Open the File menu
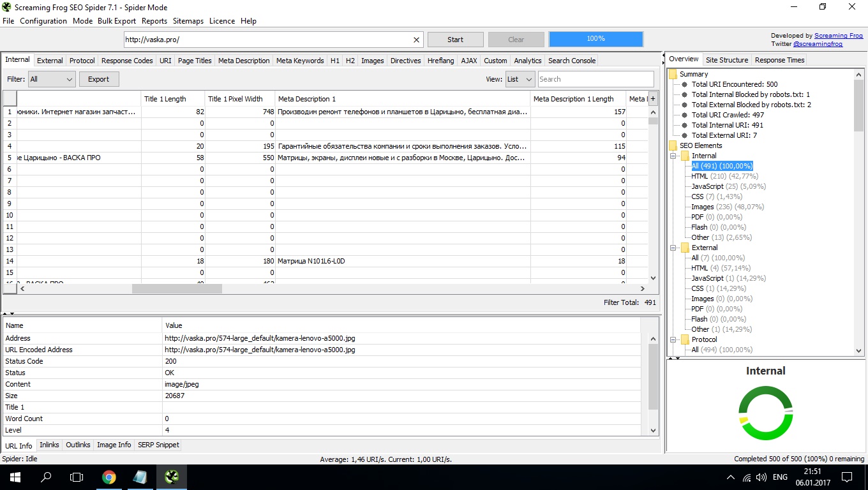 pos(8,21)
